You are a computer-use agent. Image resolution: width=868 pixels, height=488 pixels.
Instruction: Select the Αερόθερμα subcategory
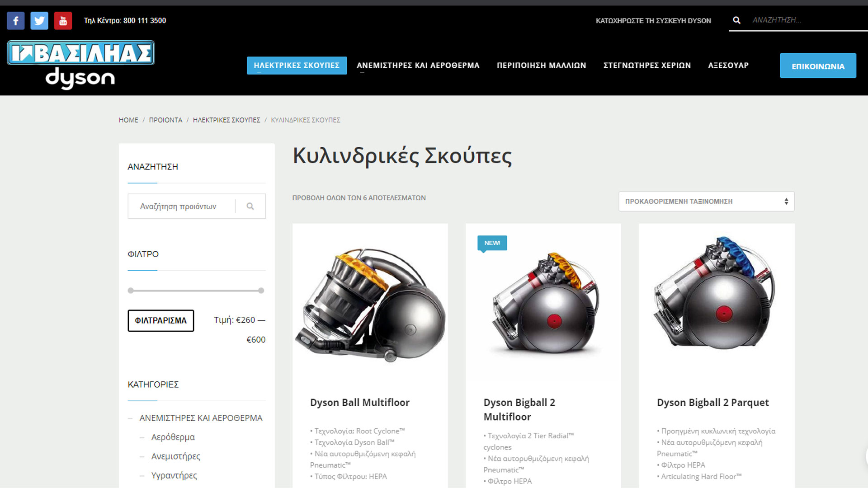173,437
